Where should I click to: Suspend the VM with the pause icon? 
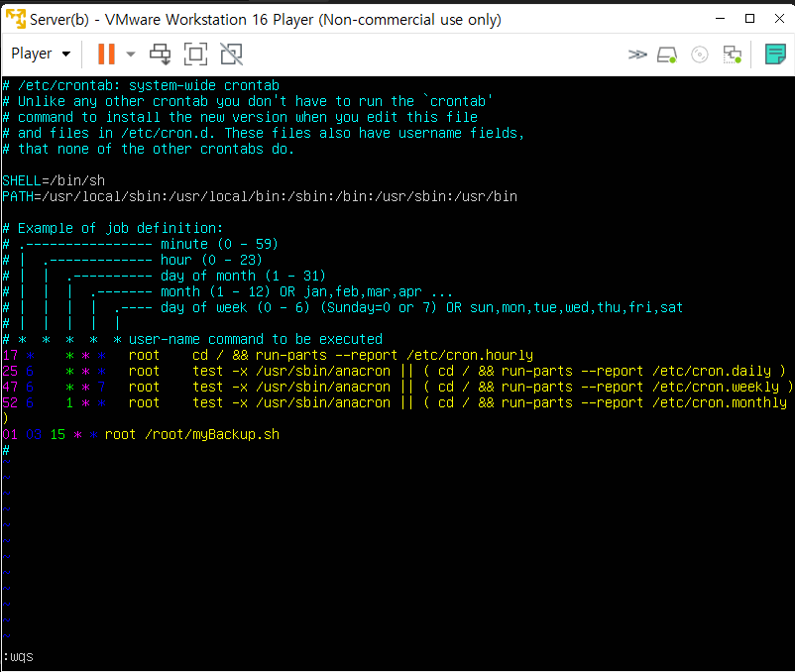pyautogui.click(x=106, y=54)
